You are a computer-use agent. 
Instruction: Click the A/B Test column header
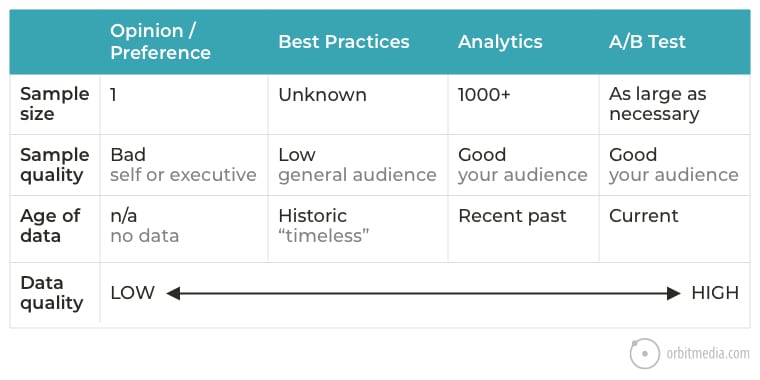click(647, 42)
